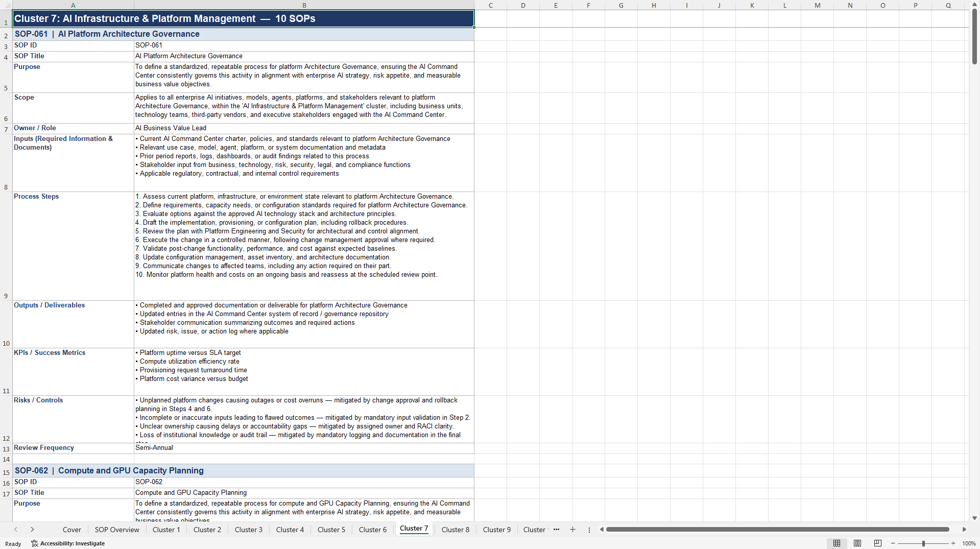Open the Cover sheet tab
This screenshot has height=549, width=980.
coord(71,530)
